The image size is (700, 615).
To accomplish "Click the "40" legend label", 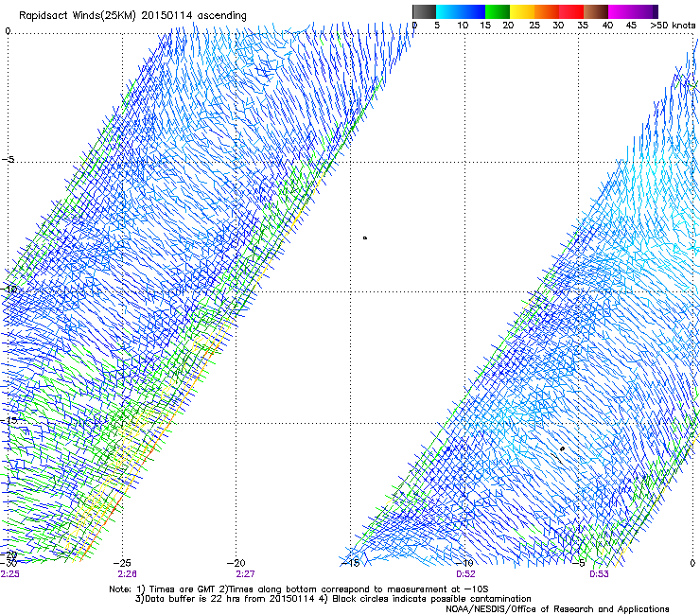I will pyautogui.click(x=607, y=26).
